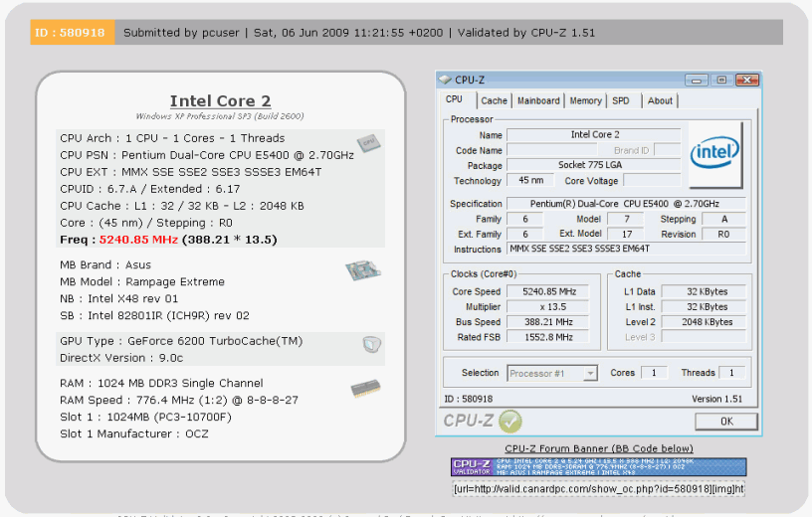812x517 pixels.
Task: Click the CPU Cache L1 L2 line
Action: pos(182,206)
